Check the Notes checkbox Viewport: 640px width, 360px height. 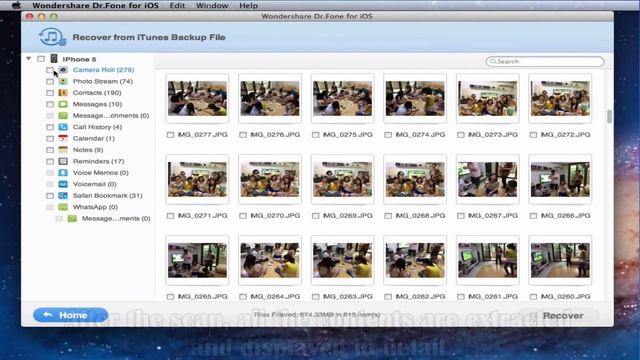click(50, 150)
